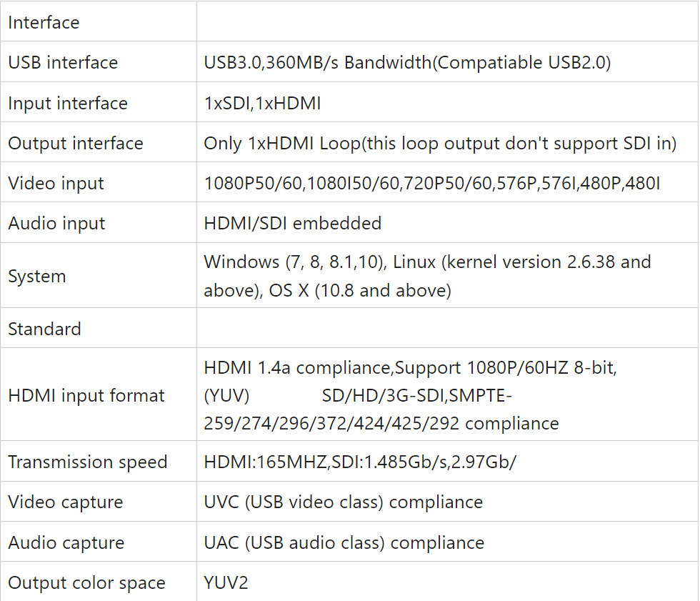
Task: Click the UAC (USB audio class) compliance value
Action: pos(344,542)
